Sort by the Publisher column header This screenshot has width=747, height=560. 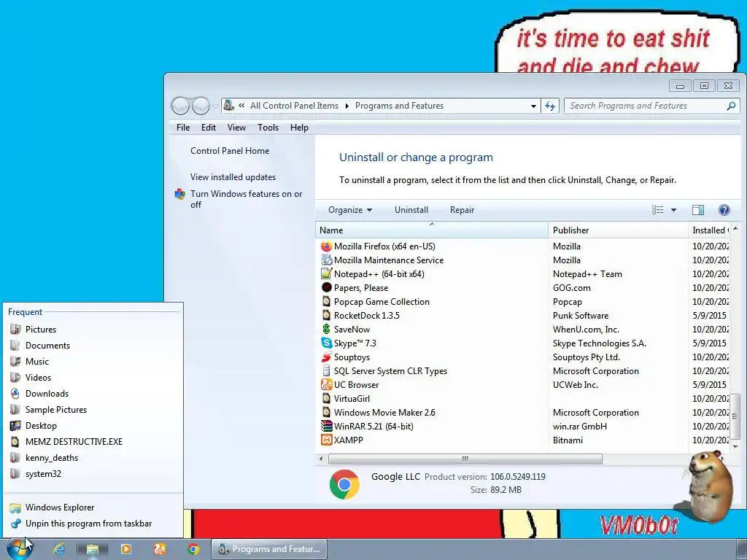pos(618,230)
